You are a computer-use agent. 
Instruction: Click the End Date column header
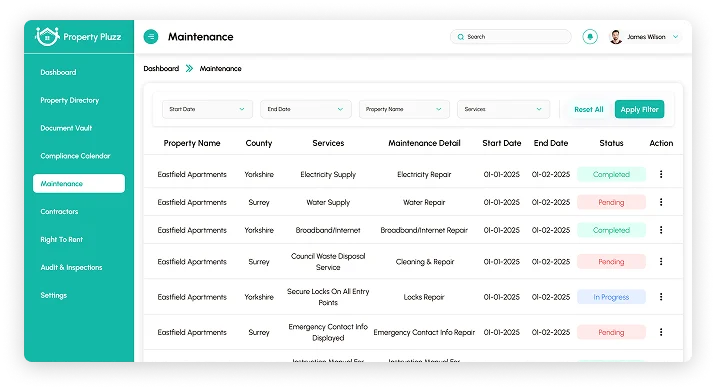[551, 143]
